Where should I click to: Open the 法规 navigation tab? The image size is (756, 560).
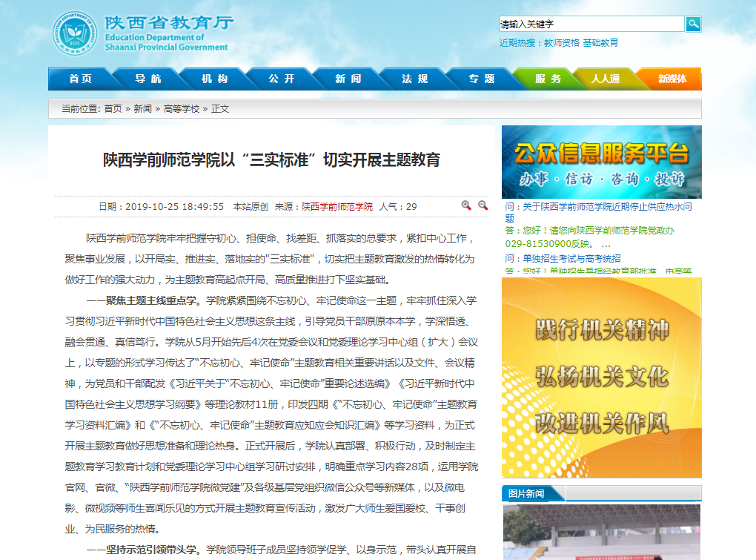[414, 79]
